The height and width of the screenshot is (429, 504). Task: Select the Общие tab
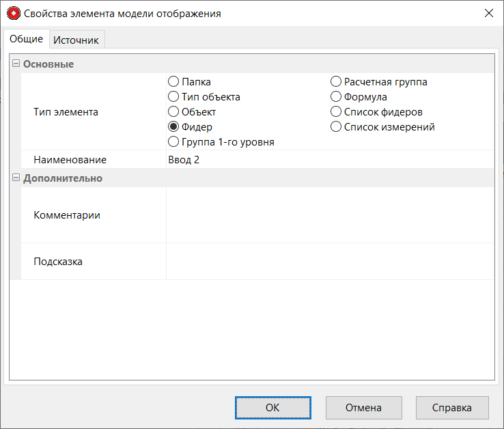point(26,40)
